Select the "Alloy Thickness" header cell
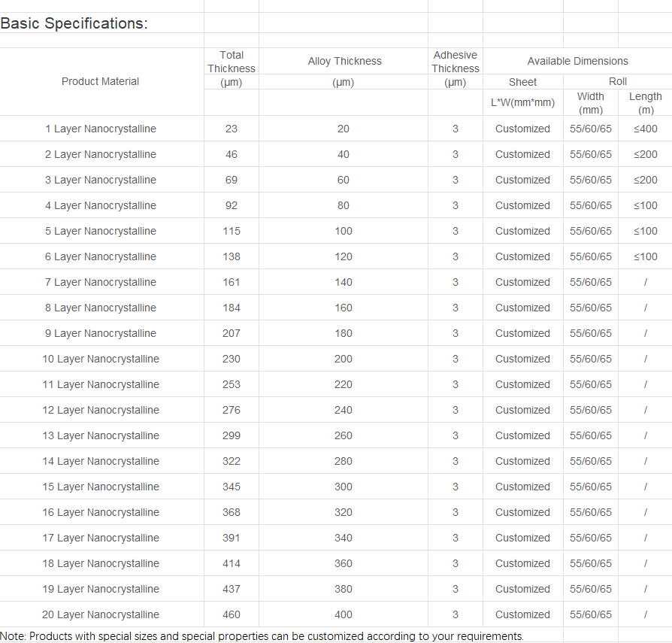This screenshot has width=672, height=643. click(344, 61)
